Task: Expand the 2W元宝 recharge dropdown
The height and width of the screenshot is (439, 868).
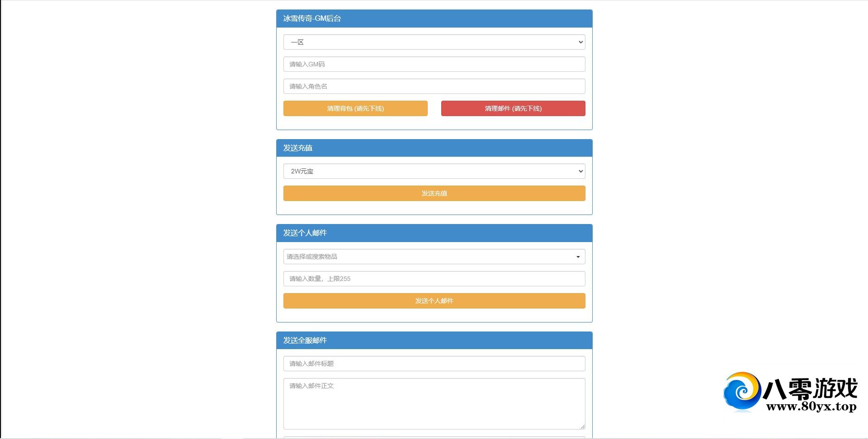Action: (434, 171)
